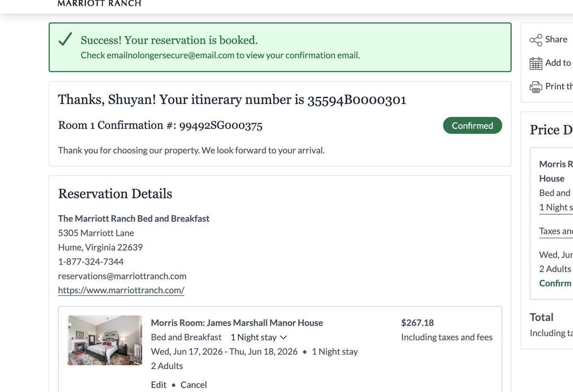This screenshot has width=573, height=392.
Task: Open the 1 Night stay dropdown in Price Details
Action: coord(556,207)
